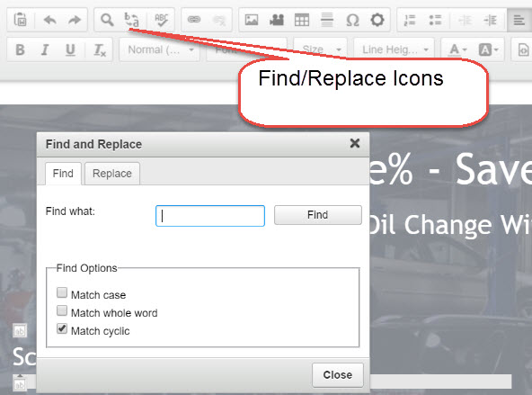Undo the last edit
The width and height of the screenshot is (532, 395).
coord(50,20)
